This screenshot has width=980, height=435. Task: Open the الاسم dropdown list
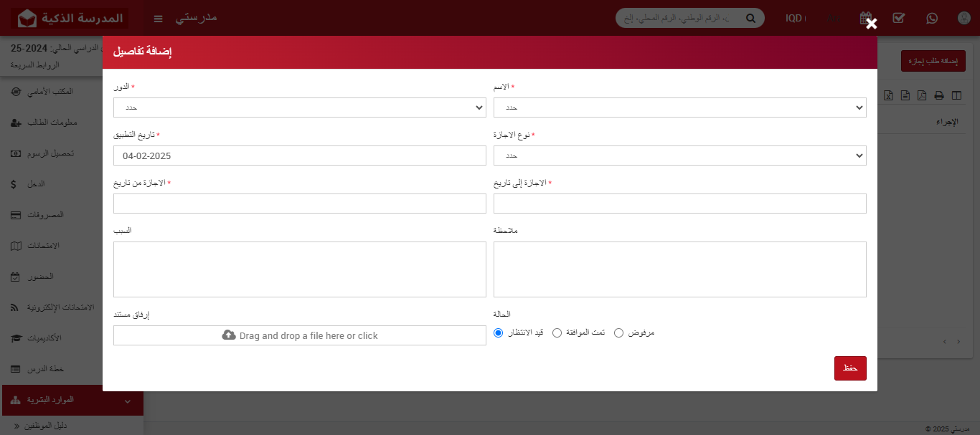[x=679, y=107]
